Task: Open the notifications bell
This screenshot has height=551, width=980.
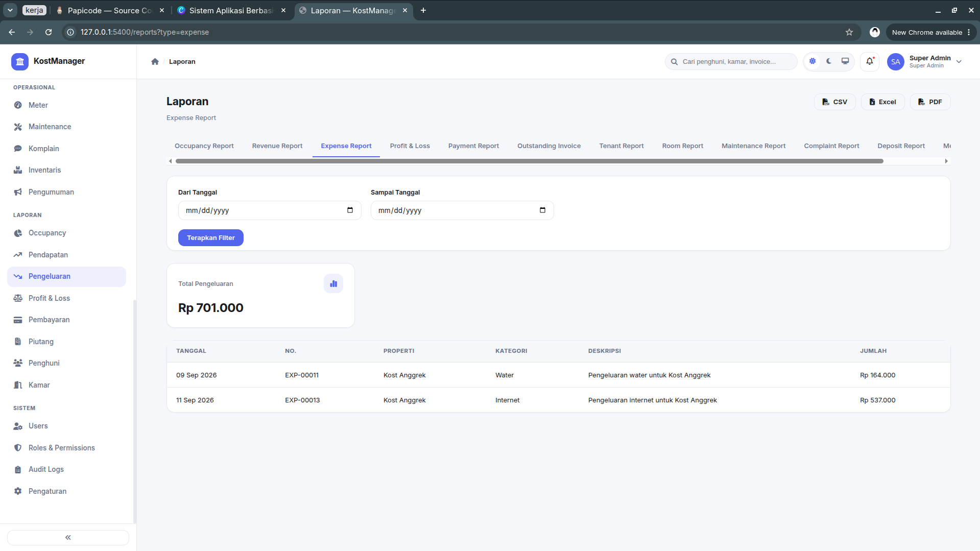Action: (x=870, y=61)
